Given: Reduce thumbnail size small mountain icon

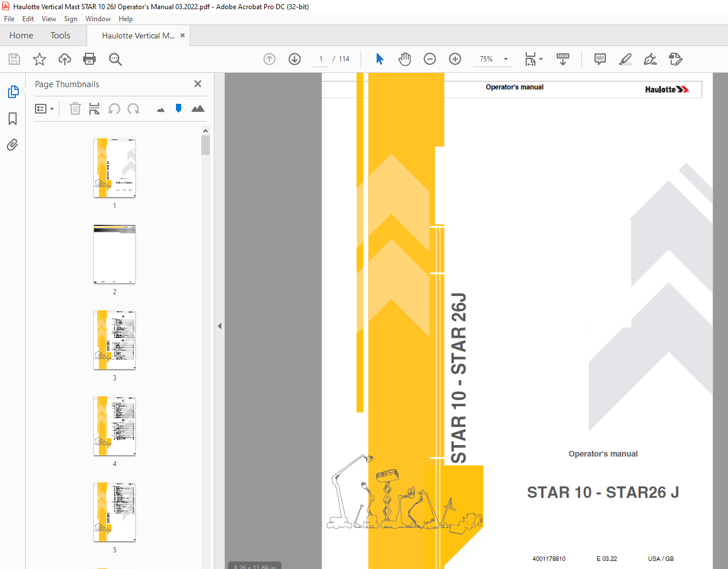Looking at the screenshot, I should (161, 110).
